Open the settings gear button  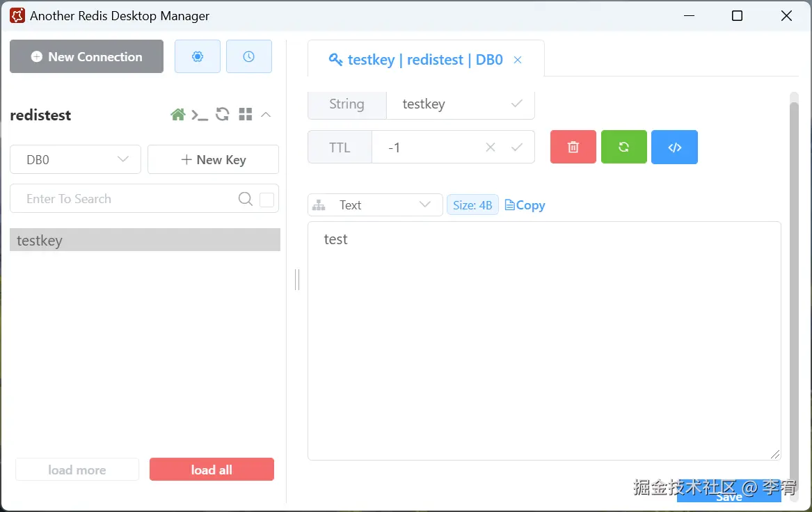(198, 56)
